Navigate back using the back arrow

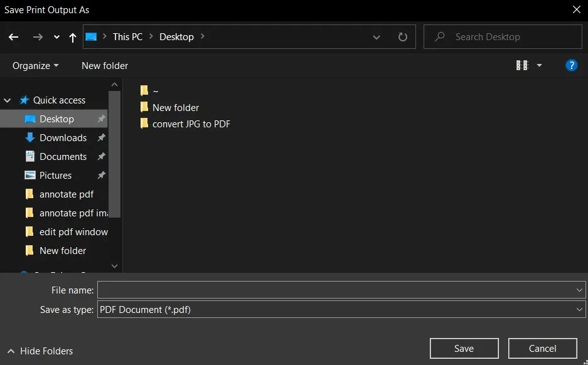[13, 37]
